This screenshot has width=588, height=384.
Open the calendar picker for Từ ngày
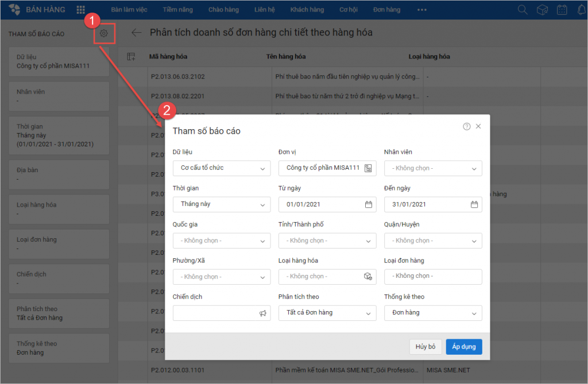(369, 204)
